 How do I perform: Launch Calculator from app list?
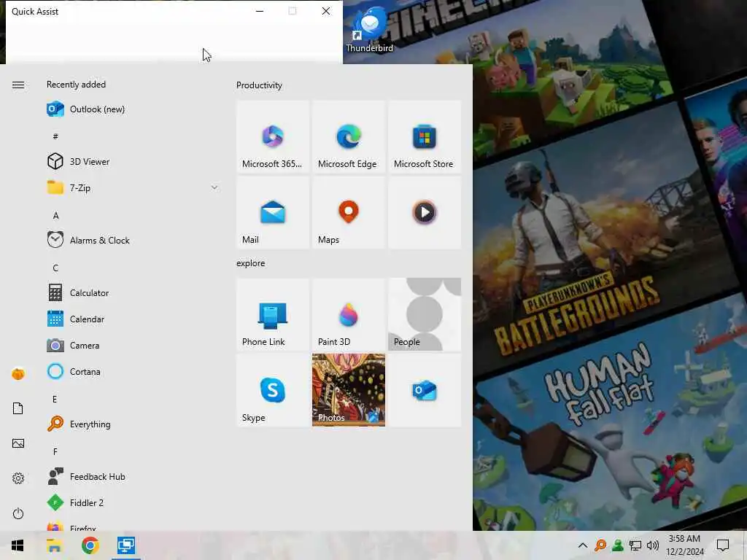tap(133, 292)
